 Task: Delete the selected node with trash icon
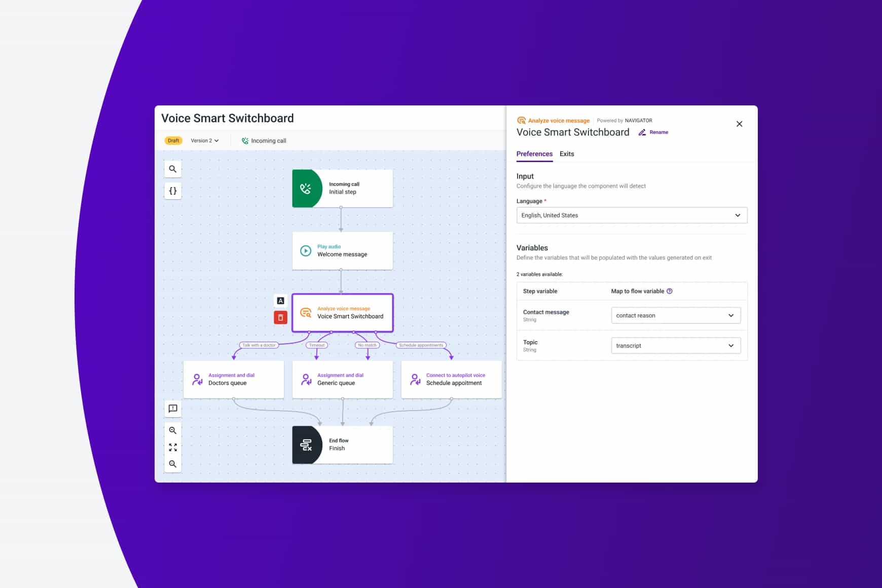(x=281, y=317)
